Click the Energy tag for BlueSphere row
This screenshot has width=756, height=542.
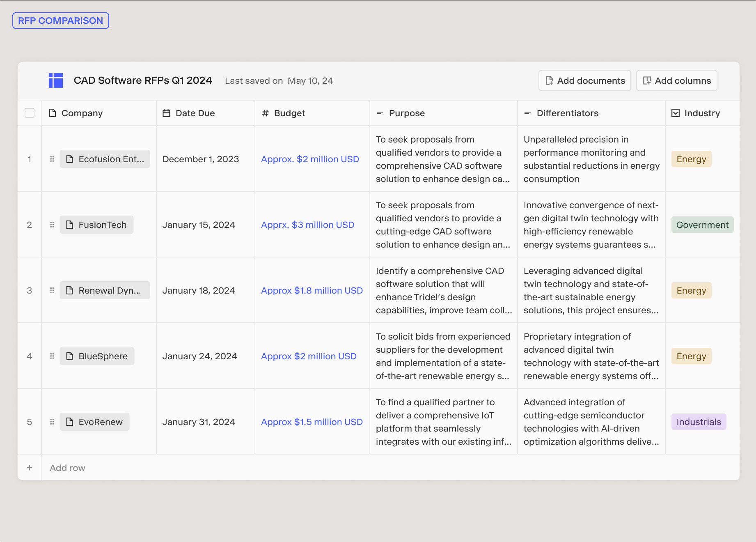click(692, 356)
